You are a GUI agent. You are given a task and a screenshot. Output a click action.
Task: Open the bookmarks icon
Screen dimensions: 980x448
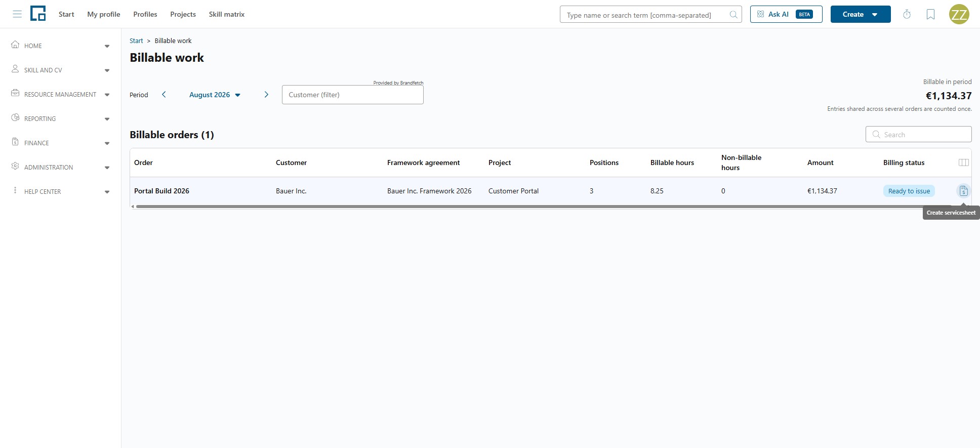(930, 14)
